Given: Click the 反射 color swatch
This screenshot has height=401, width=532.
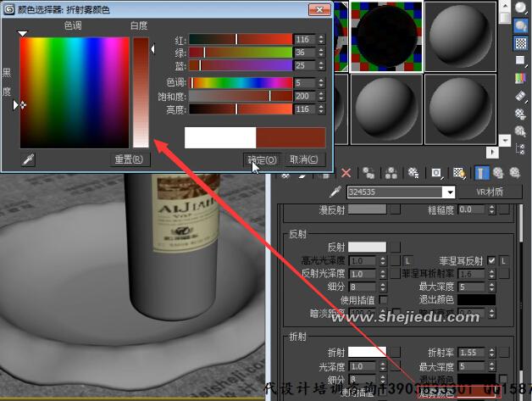Looking at the screenshot, I should point(367,247).
